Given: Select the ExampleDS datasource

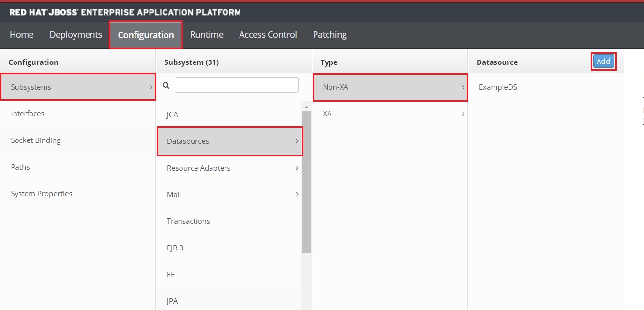Looking at the screenshot, I should coord(498,87).
